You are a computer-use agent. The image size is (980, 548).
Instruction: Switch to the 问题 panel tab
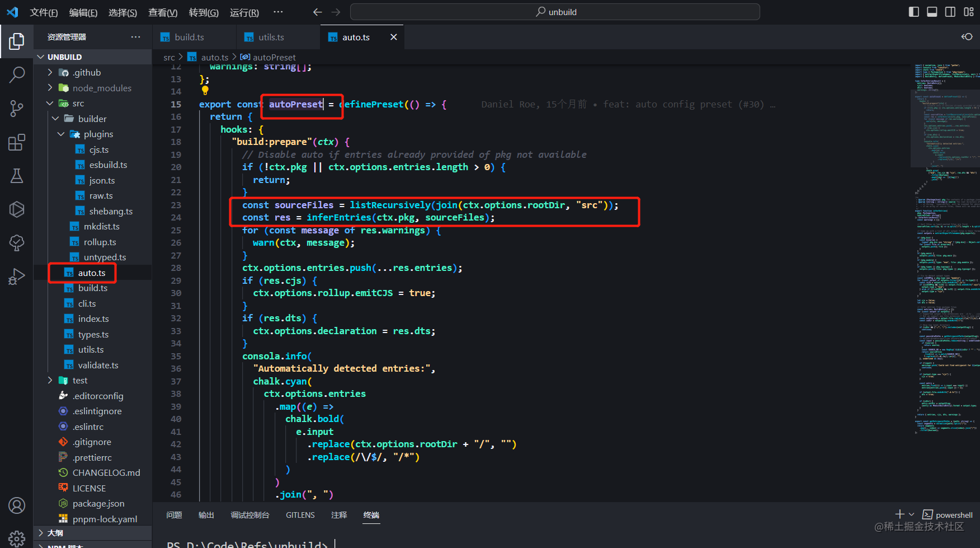[174, 515]
